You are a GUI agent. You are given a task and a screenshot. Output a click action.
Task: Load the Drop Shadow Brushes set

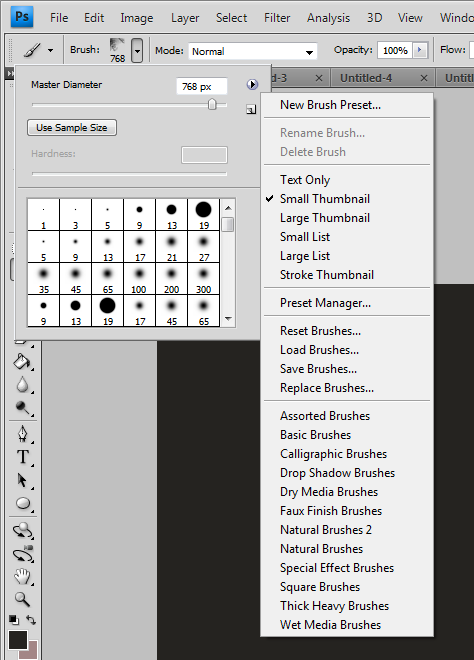tap(347, 473)
